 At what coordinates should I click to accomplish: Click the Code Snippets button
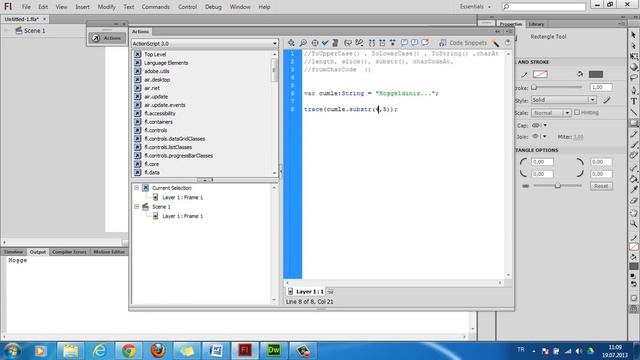[463, 43]
